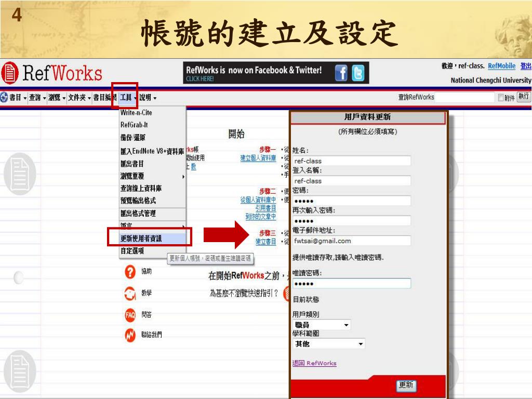Open the RefMobile link
Screen dimensions: 532x399
tap(501, 66)
